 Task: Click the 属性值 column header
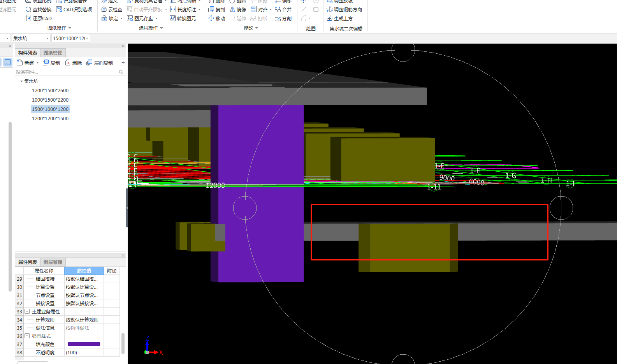click(x=84, y=271)
